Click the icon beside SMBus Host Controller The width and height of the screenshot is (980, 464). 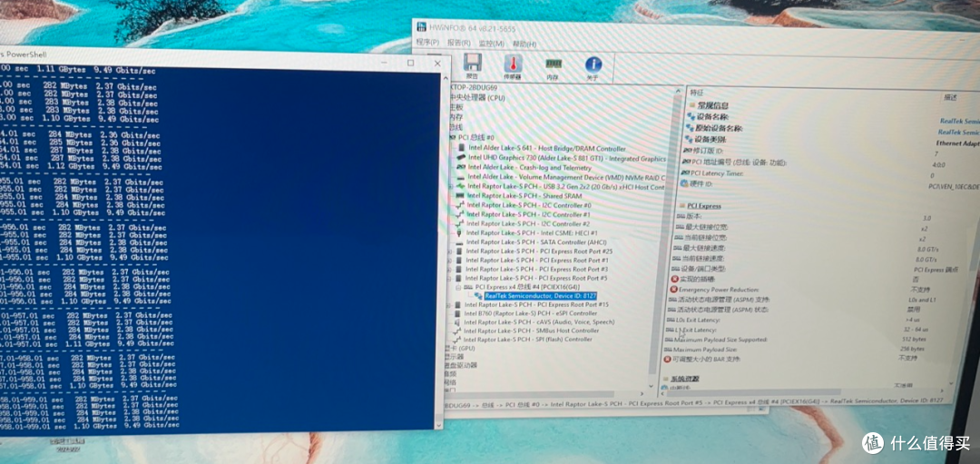[x=458, y=331]
